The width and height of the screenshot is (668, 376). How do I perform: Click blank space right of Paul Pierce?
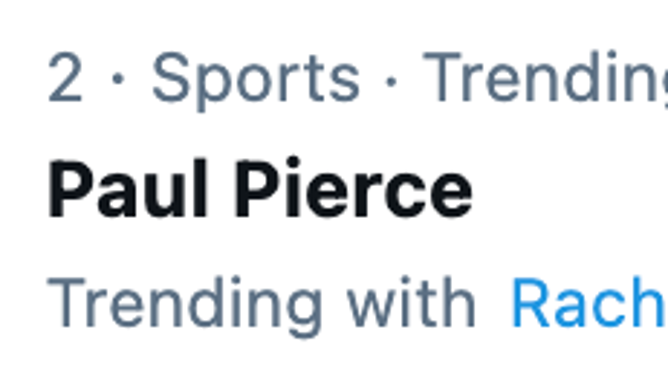[x=571, y=189]
